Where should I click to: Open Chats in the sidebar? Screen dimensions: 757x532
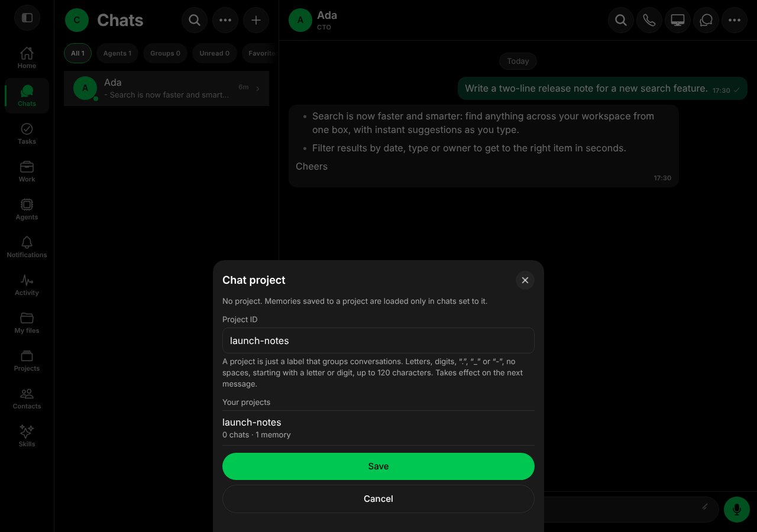point(27,96)
